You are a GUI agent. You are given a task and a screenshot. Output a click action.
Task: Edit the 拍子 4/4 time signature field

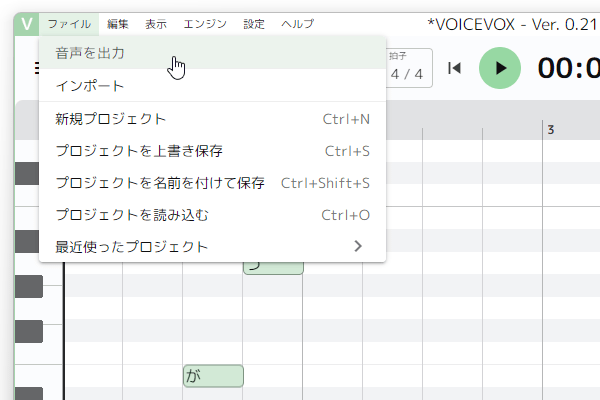click(408, 68)
